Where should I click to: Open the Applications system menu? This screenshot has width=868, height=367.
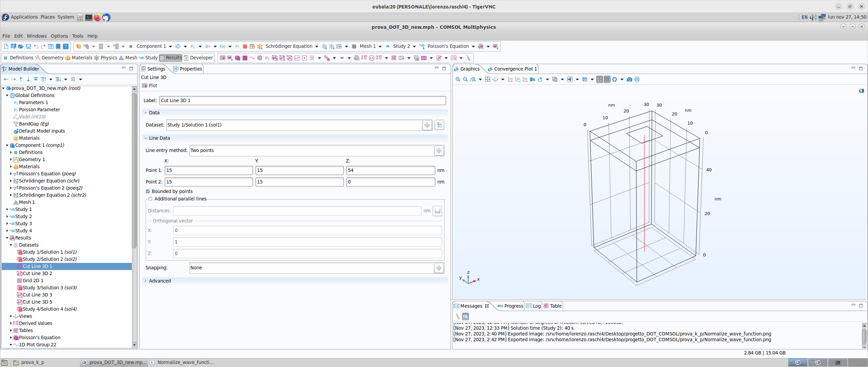24,17
